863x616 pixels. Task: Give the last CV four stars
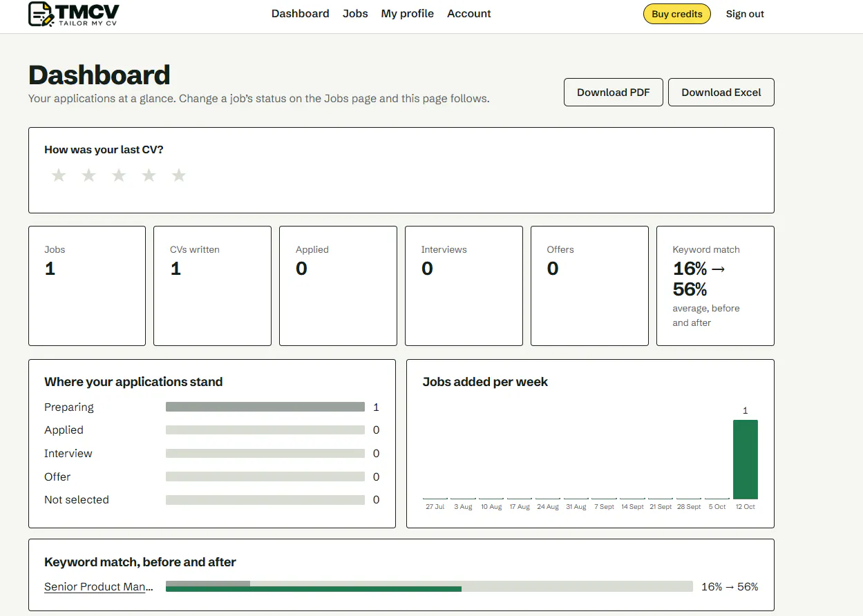[x=149, y=175]
